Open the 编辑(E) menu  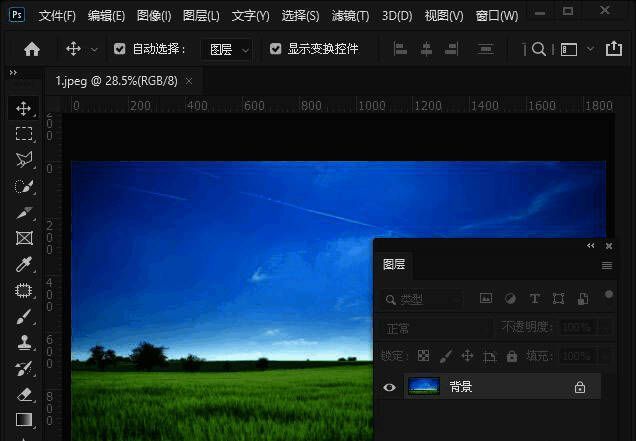[106, 15]
